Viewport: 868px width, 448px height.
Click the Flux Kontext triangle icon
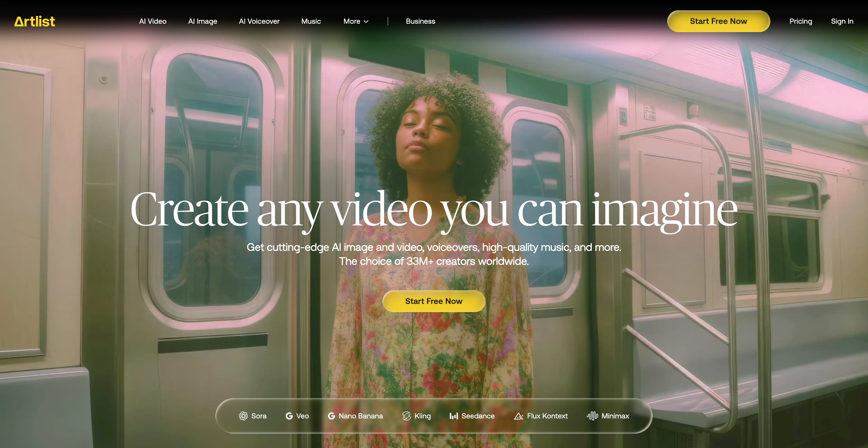518,416
